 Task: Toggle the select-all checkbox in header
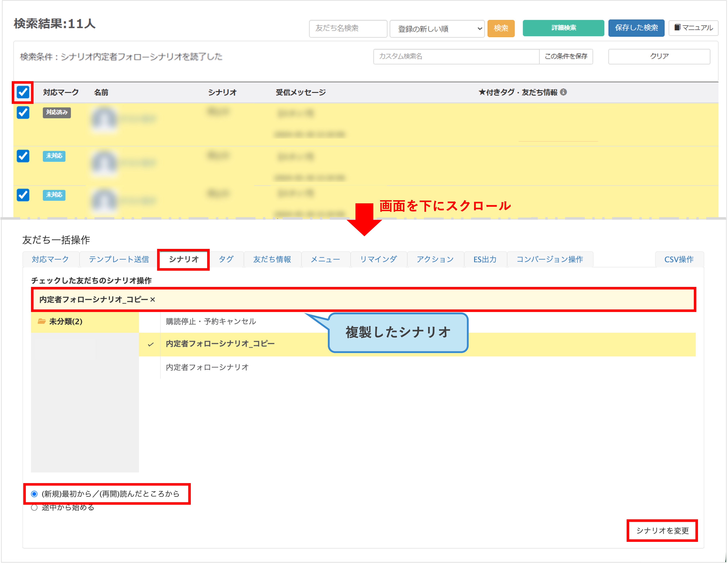23,92
